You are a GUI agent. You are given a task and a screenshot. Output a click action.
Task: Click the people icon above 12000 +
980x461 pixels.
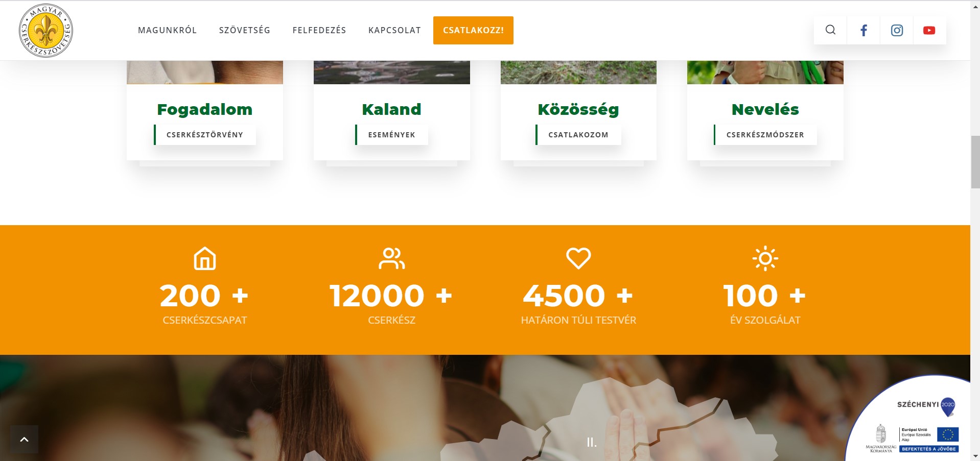coord(391,258)
